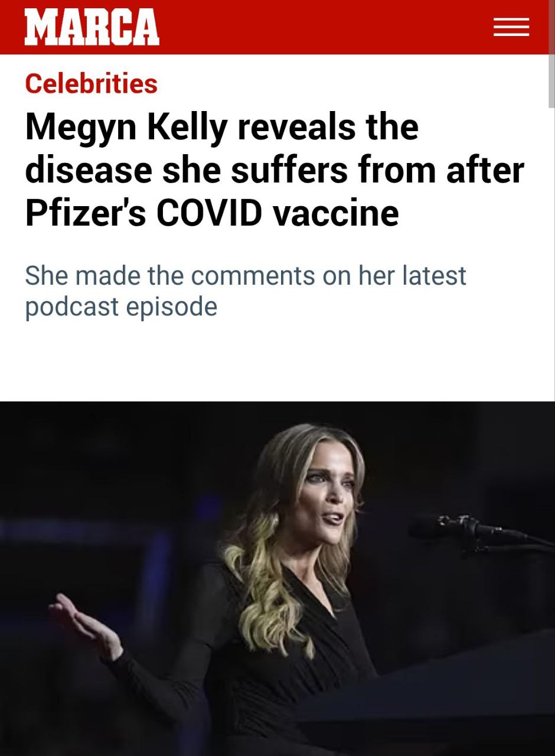Open the Celebrities section link
This screenshot has width=555, height=756.
pos(91,83)
